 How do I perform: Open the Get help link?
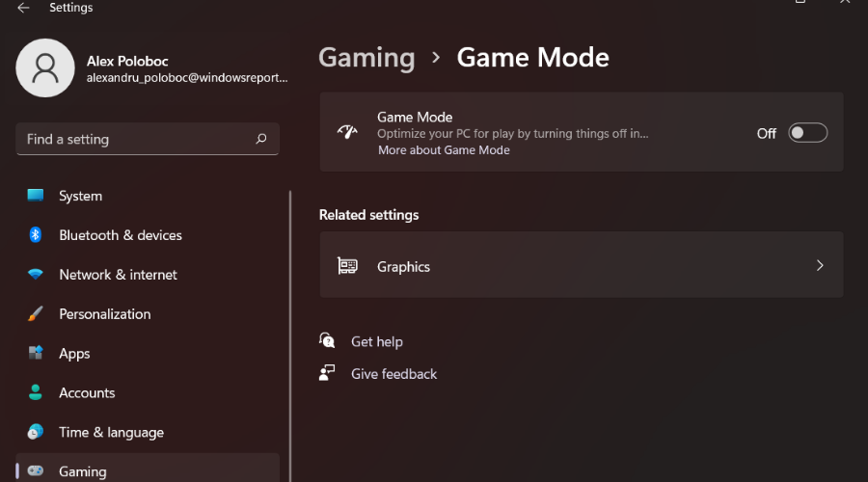click(377, 341)
